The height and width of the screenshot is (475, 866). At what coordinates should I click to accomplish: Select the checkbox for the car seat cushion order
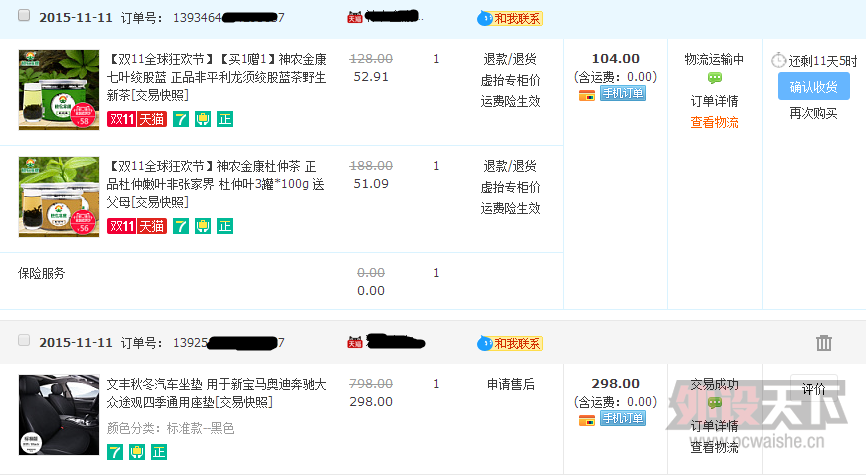(24, 340)
